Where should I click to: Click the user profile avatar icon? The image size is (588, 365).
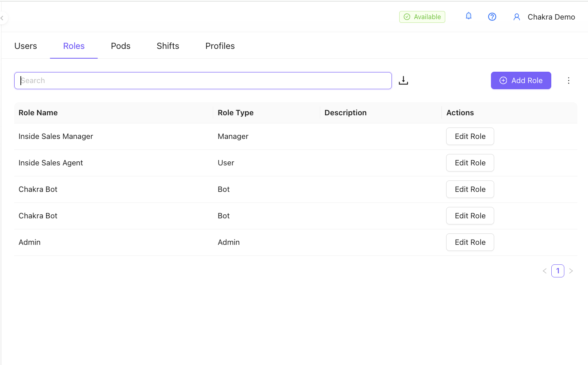(x=517, y=17)
